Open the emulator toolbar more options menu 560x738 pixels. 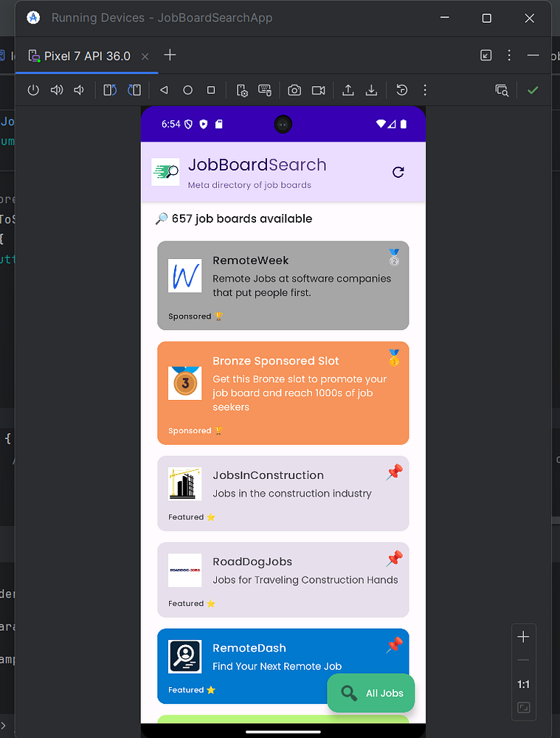(425, 90)
